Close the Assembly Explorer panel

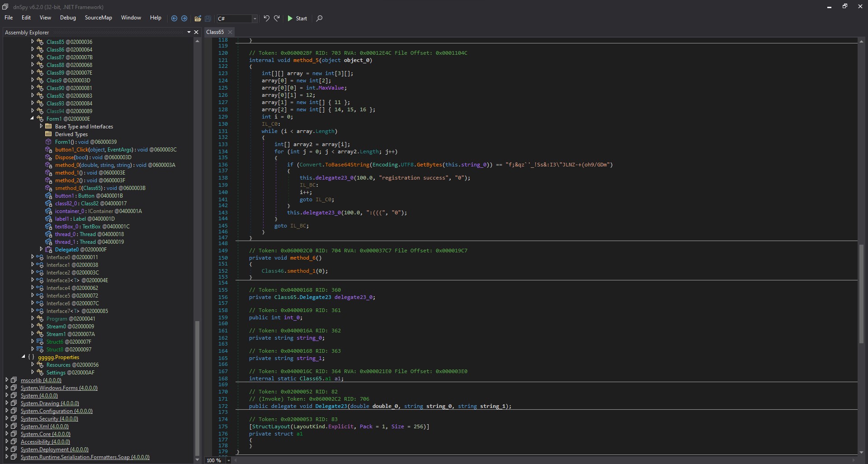point(196,32)
